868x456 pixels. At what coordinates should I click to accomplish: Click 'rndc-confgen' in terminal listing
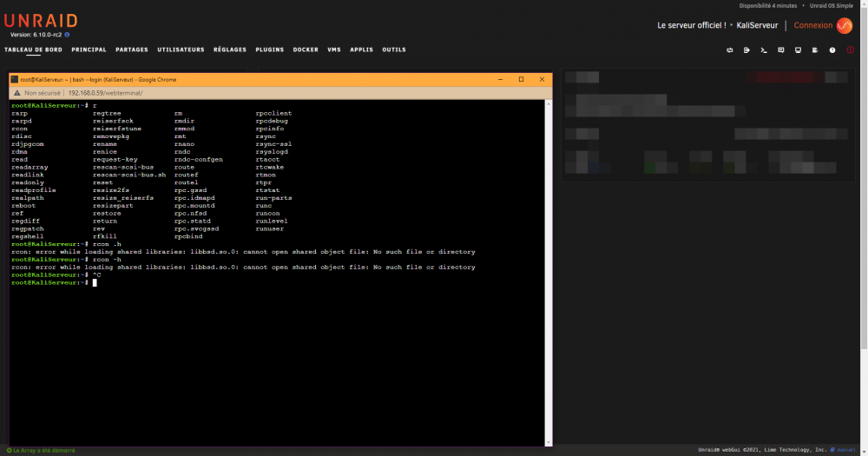[199, 160]
